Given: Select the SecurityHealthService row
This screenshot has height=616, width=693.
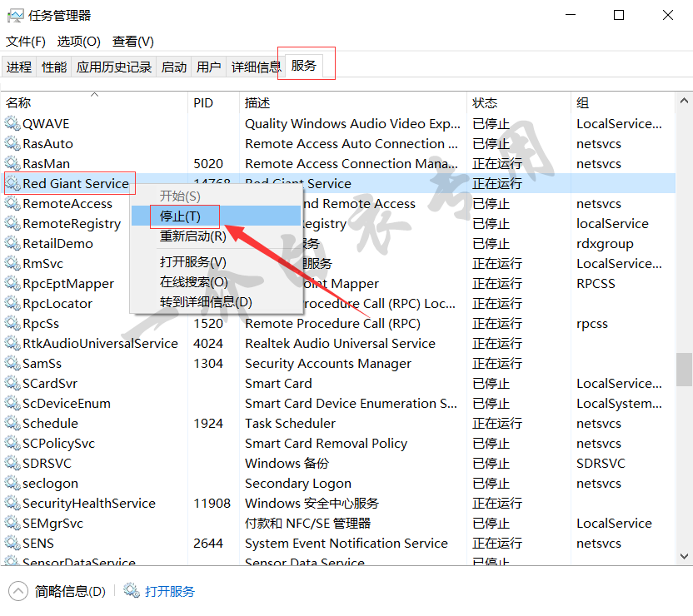Looking at the screenshot, I should 89,504.
